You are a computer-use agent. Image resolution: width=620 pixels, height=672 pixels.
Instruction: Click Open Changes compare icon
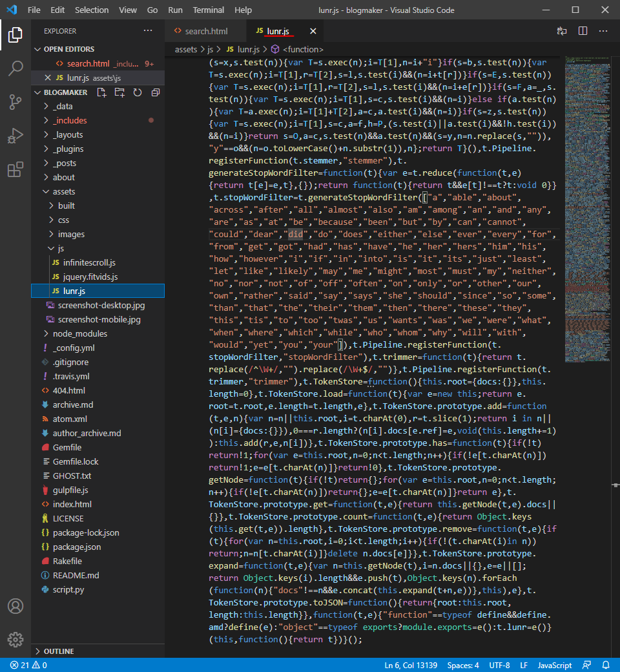(562, 31)
